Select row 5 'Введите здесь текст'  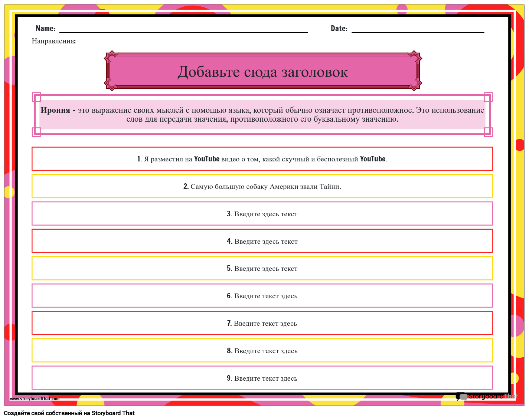[x=262, y=268]
